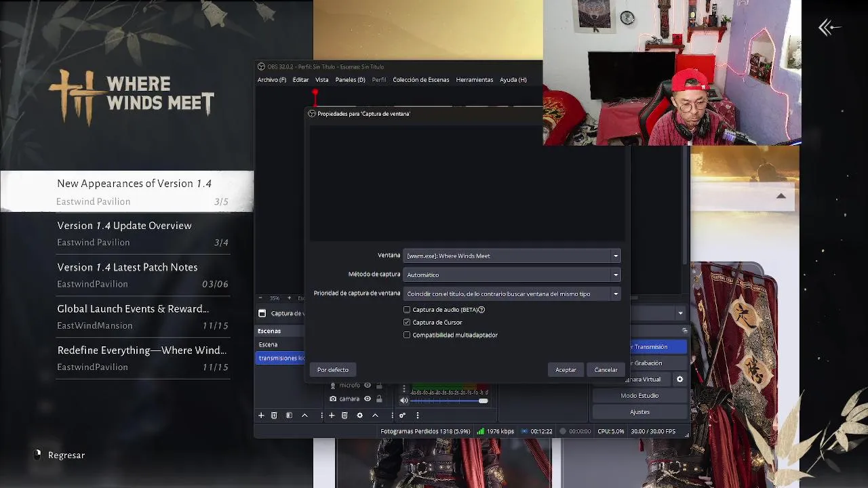
Task: Click Transmisión button in OBS controls
Action: 658,347
